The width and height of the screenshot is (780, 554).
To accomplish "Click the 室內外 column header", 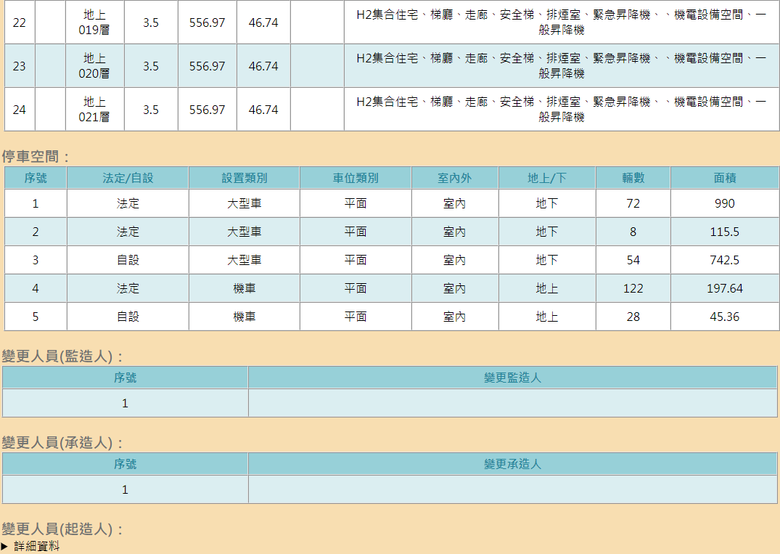I will pos(455,178).
